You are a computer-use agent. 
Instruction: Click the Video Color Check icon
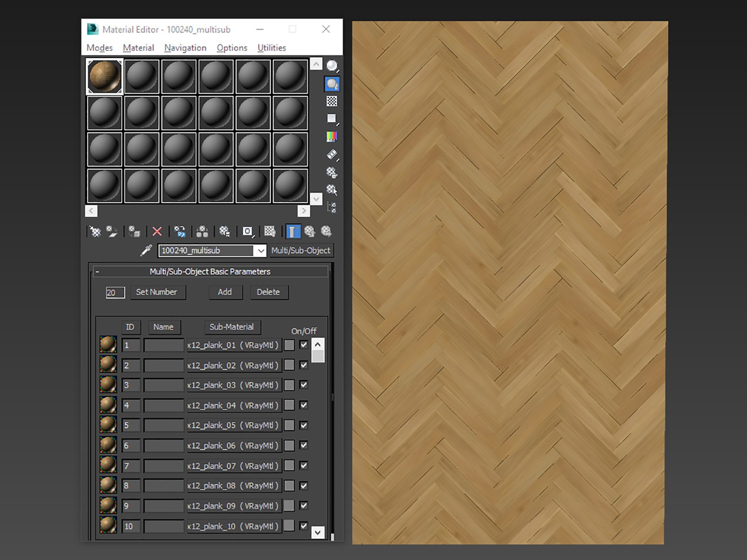pyautogui.click(x=332, y=136)
